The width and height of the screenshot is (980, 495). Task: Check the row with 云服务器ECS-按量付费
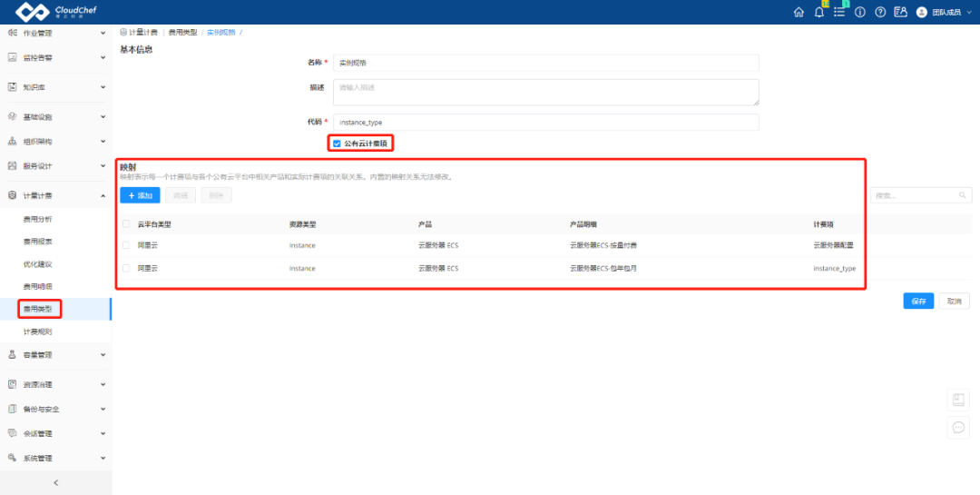coord(126,245)
